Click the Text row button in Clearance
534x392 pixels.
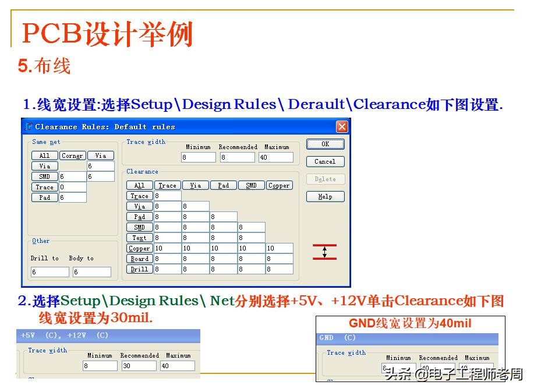click(139, 238)
